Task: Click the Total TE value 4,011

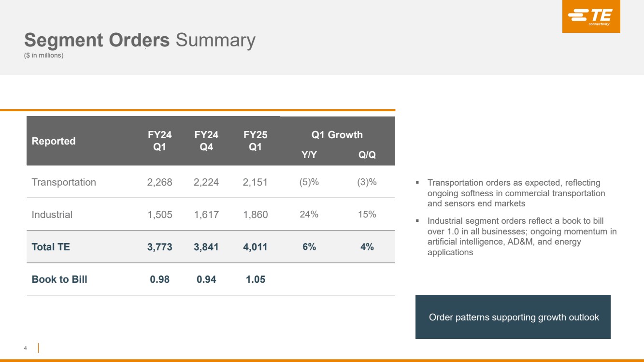Action: coord(255,247)
